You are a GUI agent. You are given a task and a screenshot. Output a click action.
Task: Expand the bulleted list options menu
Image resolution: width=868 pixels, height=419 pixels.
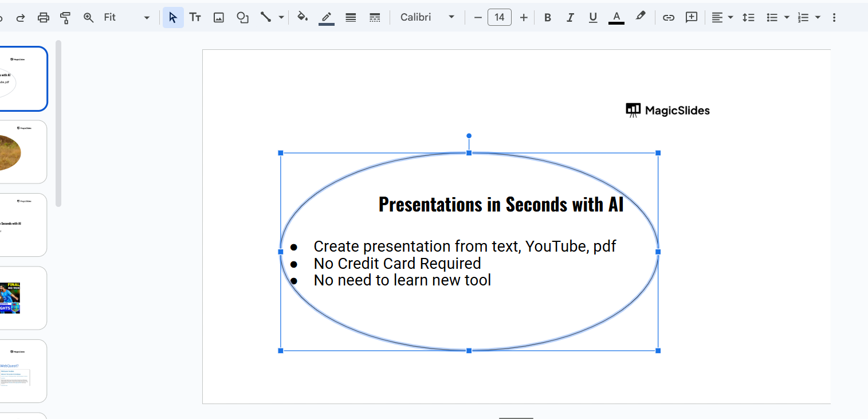787,18
